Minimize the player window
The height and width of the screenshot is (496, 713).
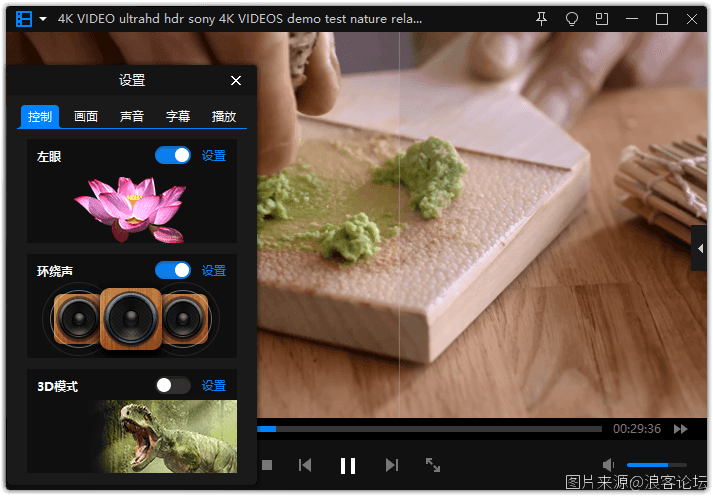632,19
